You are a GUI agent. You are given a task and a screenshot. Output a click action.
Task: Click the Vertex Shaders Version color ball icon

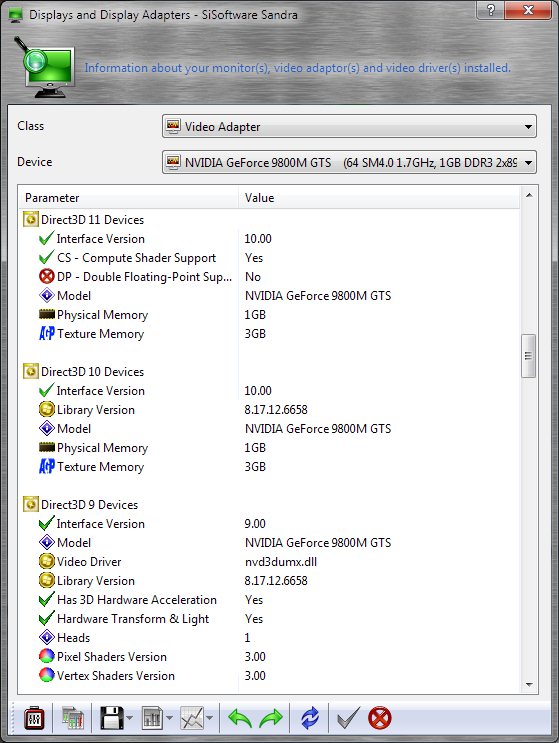pyautogui.click(x=46, y=675)
